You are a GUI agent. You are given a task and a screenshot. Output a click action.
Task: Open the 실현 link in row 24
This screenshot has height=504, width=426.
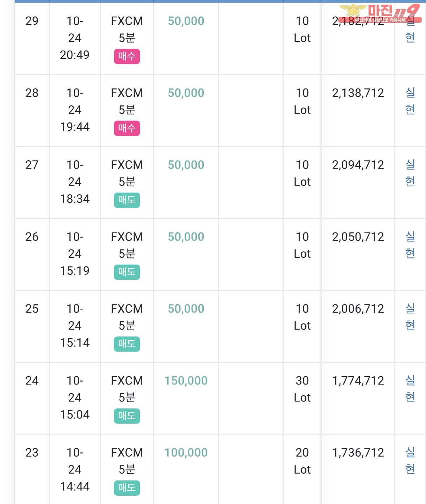[410, 388]
